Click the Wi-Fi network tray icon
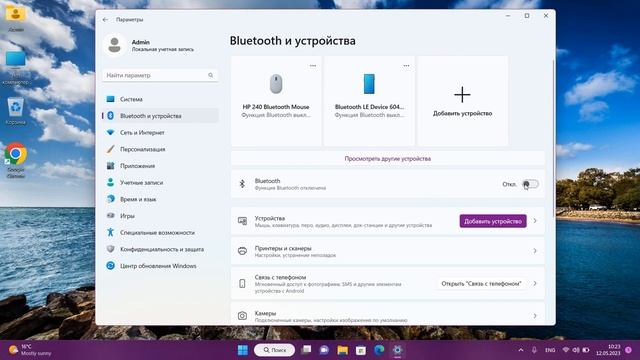 pos(566,350)
